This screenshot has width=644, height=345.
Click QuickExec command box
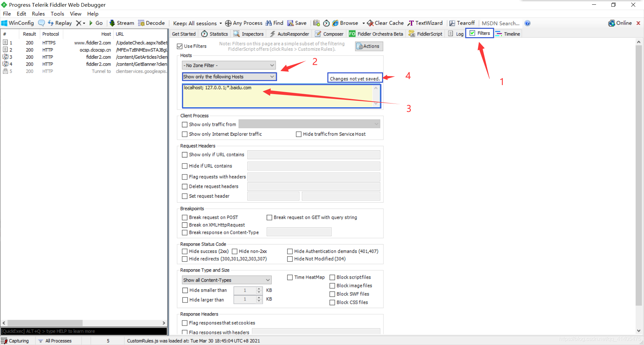84,331
